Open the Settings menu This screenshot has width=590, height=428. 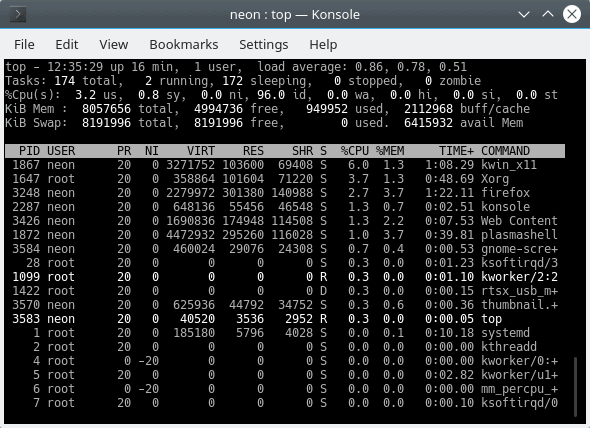coord(263,45)
